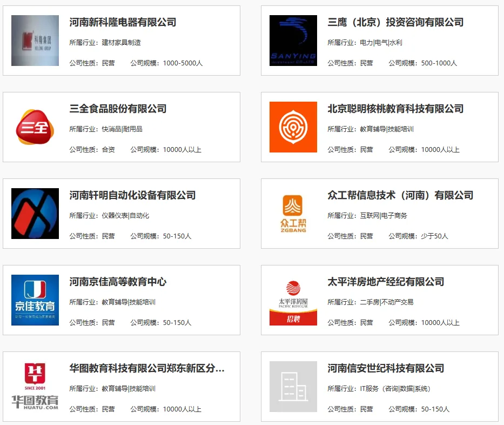
Task: Select the industry text IT服务（咨询|数据|系统）
Action: [395, 389]
